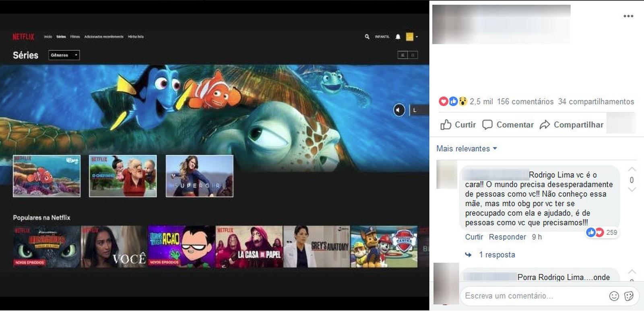Mute the Netflix preview audio

399,110
